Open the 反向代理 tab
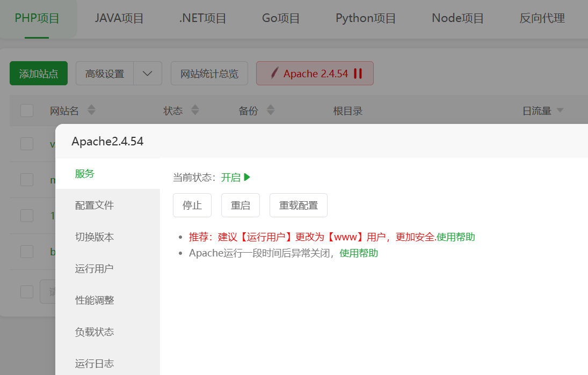This screenshot has height=375, width=588. click(541, 18)
